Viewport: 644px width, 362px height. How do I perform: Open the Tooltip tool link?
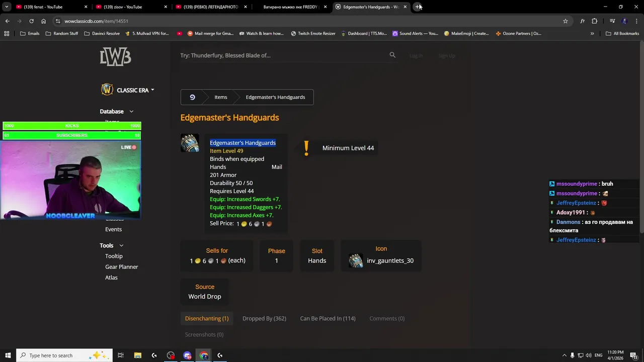[114, 256]
